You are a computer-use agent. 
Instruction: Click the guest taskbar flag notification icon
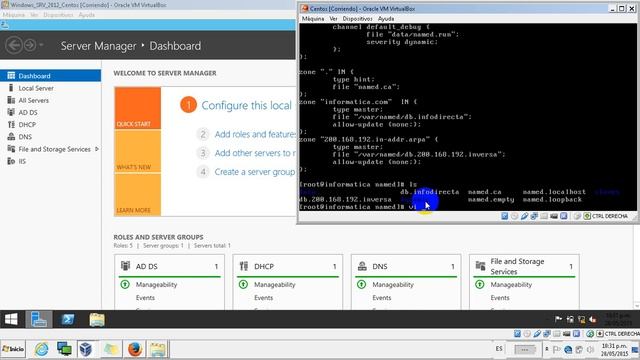coord(558,319)
